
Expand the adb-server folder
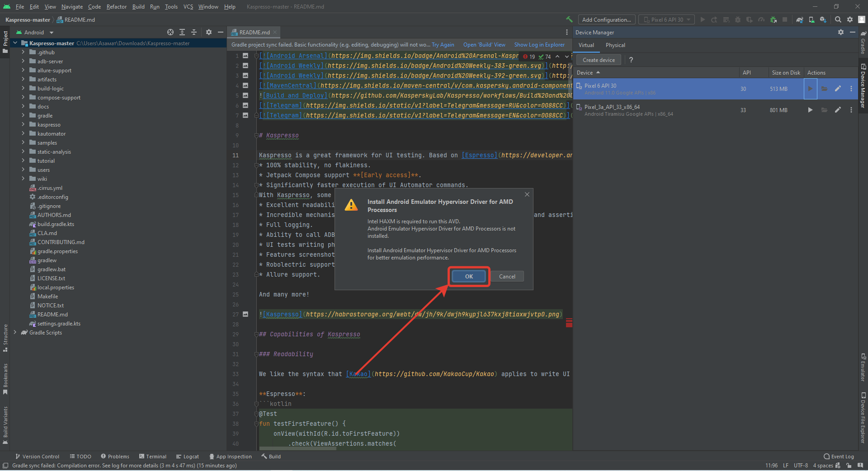pyautogui.click(x=23, y=61)
